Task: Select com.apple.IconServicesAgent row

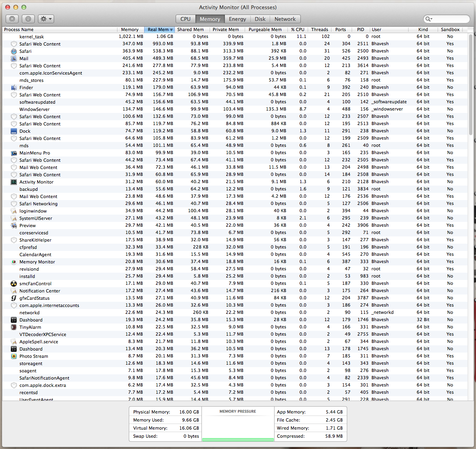Action: 235,73
